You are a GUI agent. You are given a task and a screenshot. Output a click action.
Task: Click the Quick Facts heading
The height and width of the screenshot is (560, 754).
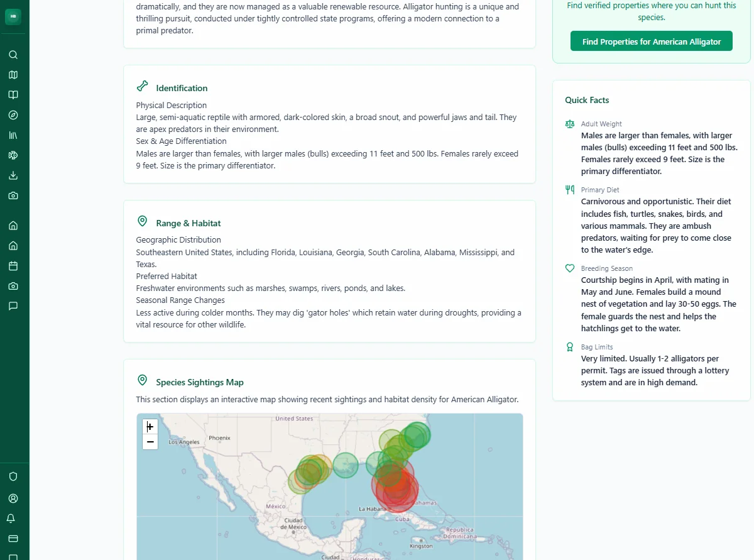587,100
